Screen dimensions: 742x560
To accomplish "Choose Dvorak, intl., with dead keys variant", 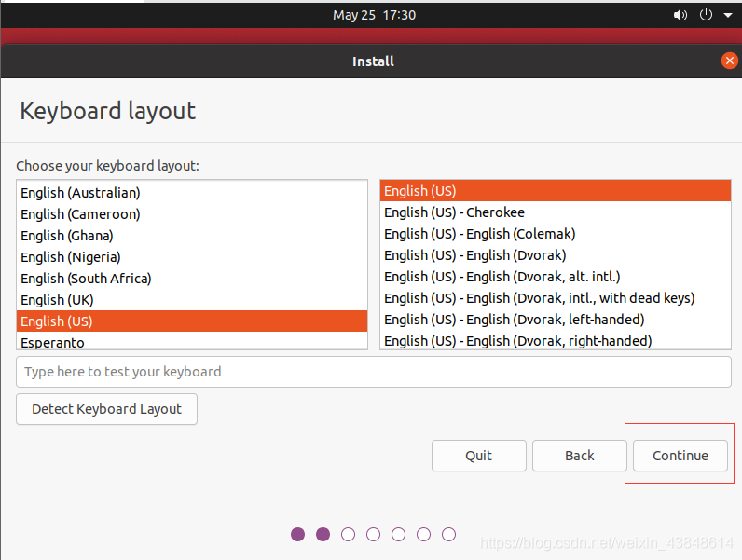I will point(555,298).
